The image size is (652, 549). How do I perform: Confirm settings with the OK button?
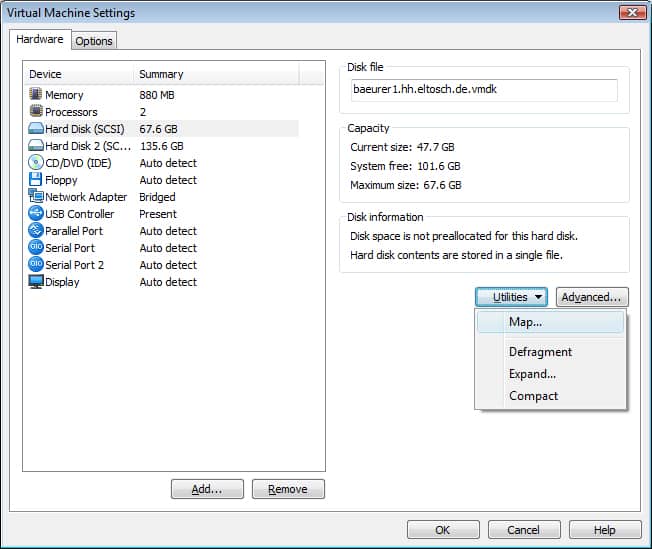[x=443, y=530]
